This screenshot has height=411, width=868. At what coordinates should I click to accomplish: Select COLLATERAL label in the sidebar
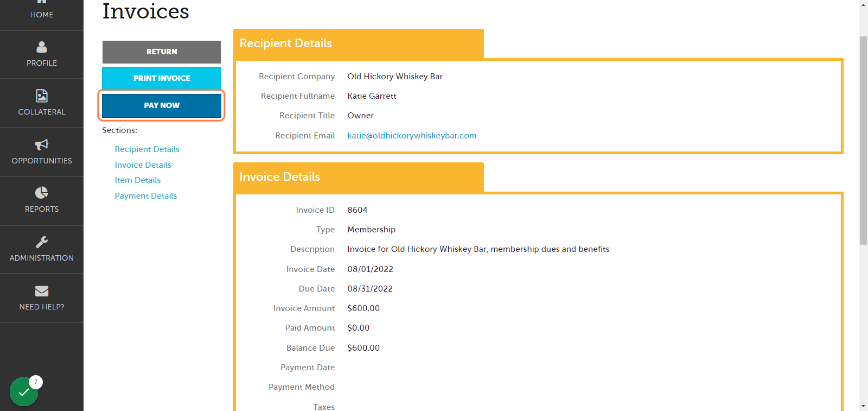(x=42, y=112)
